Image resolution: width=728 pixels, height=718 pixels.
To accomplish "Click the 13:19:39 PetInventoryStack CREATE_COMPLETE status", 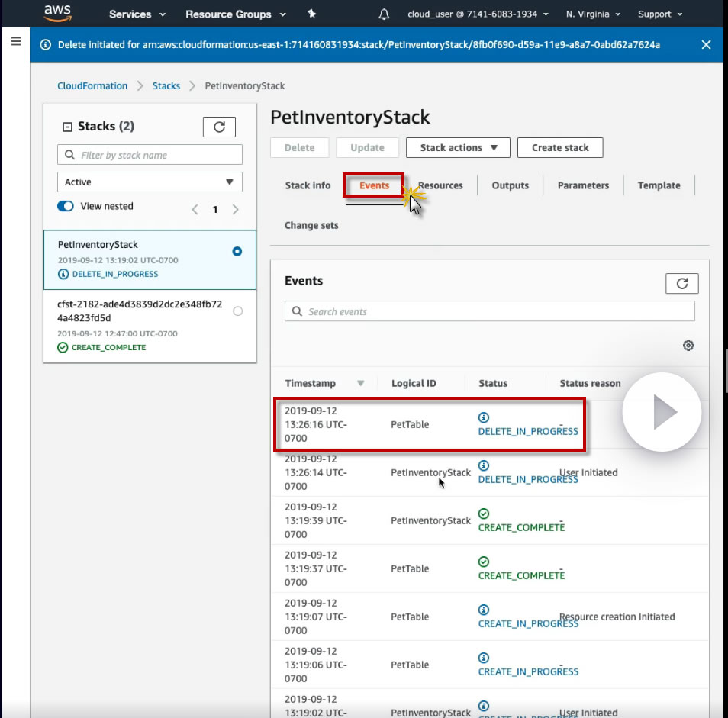I will (521, 527).
